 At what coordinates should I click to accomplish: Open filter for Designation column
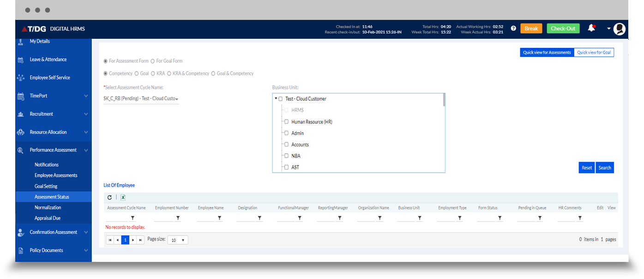(259, 218)
